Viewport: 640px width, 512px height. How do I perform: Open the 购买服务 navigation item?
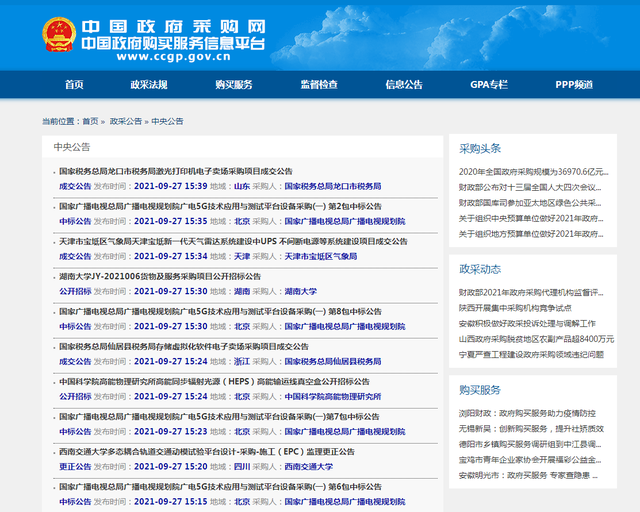point(234,85)
